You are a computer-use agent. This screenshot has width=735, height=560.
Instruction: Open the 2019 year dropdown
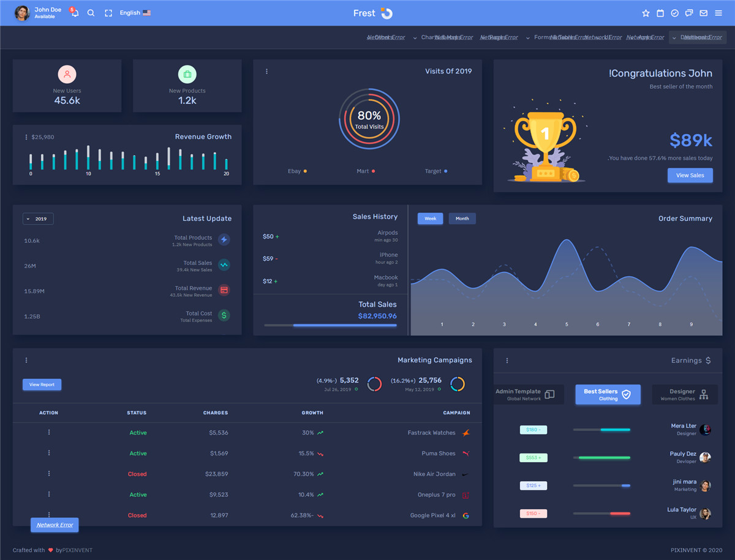[38, 218]
